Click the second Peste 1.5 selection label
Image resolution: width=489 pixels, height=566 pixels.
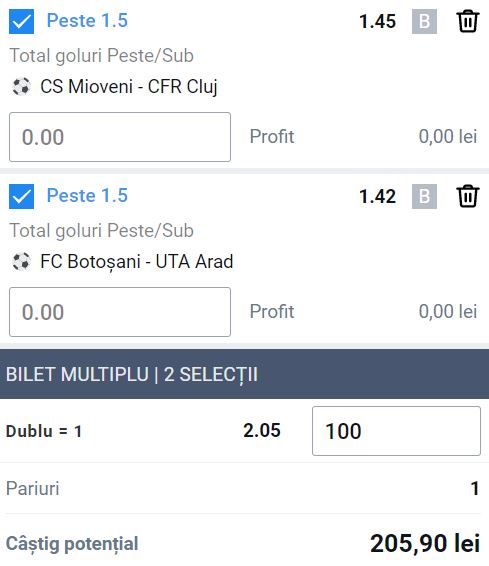coord(87,195)
